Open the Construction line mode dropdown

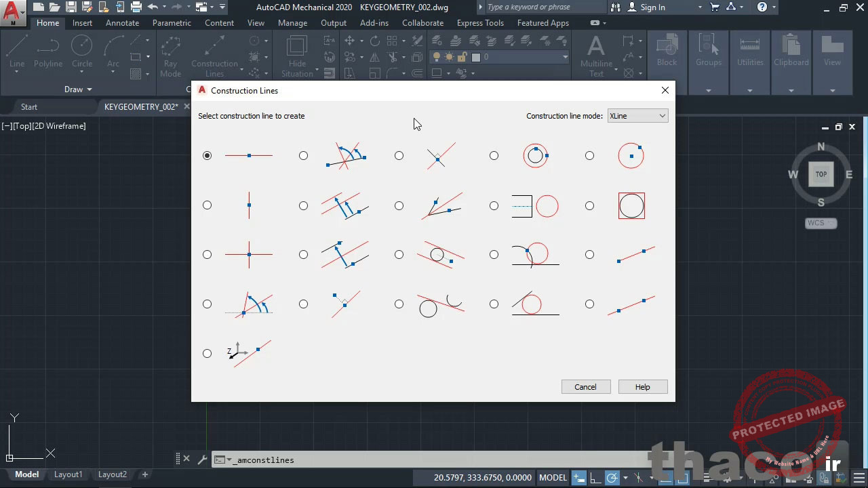(637, 116)
